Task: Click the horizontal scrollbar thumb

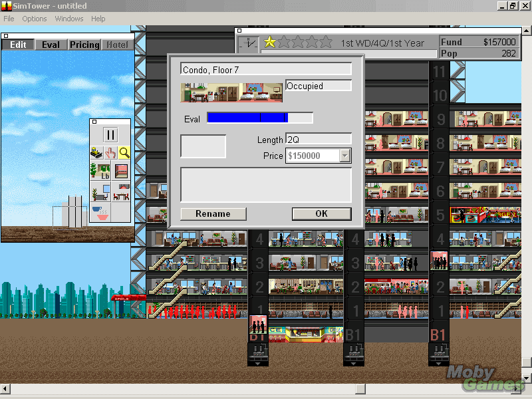Action: click(x=360, y=388)
